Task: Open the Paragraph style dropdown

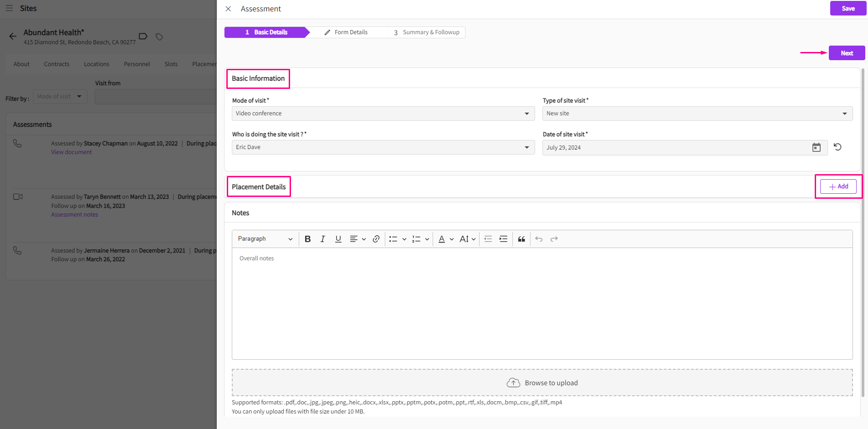Action: click(265, 239)
